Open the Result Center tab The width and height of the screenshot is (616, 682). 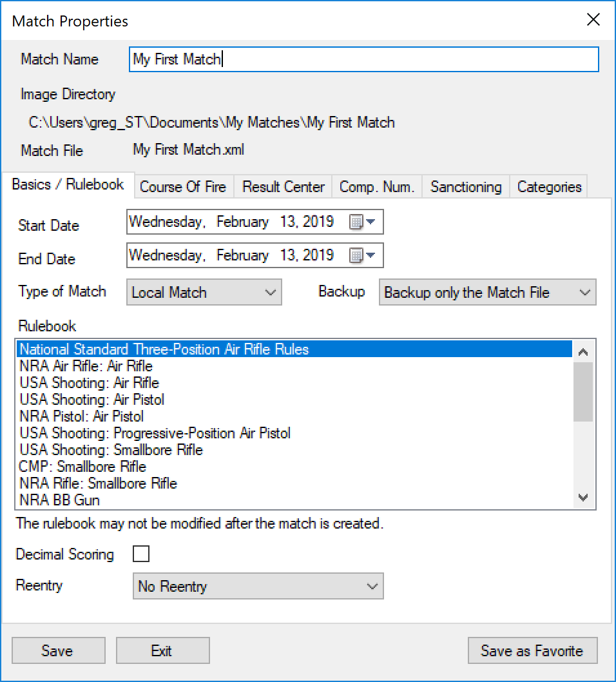[284, 187]
